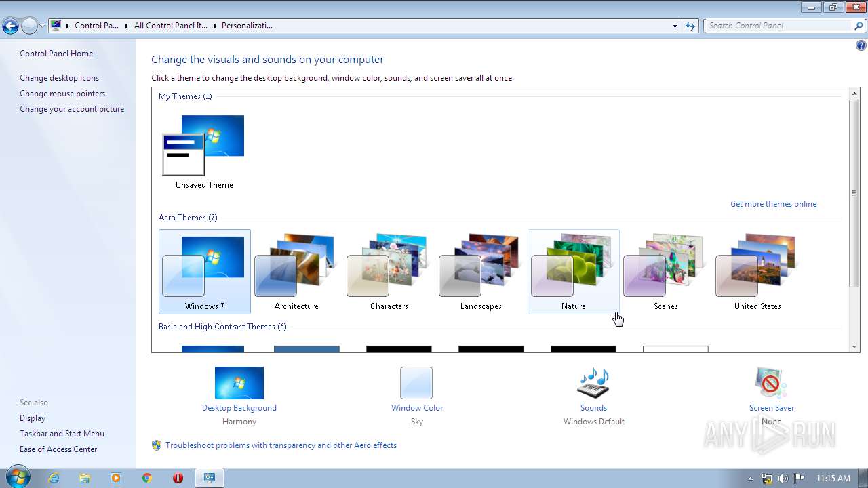Open Troubleshoot transparency and Aero effects link
This screenshot has width=868, height=488.
pyautogui.click(x=281, y=445)
